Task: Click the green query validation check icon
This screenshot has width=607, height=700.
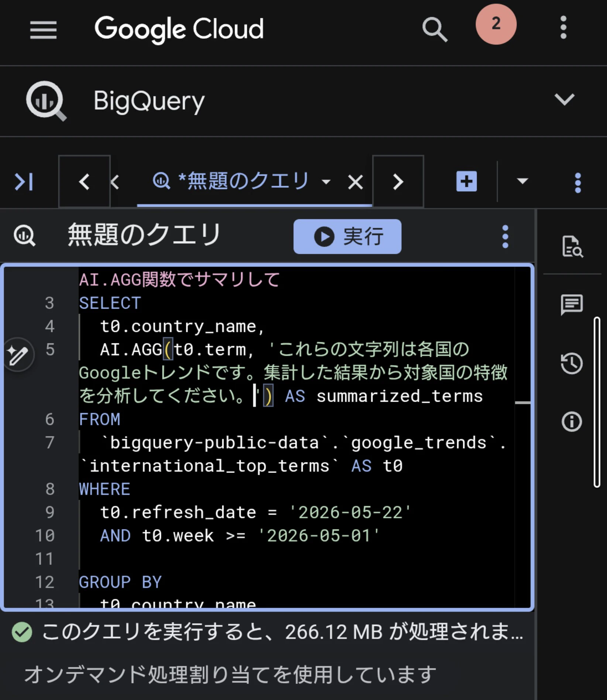Action: pos(22,632)
